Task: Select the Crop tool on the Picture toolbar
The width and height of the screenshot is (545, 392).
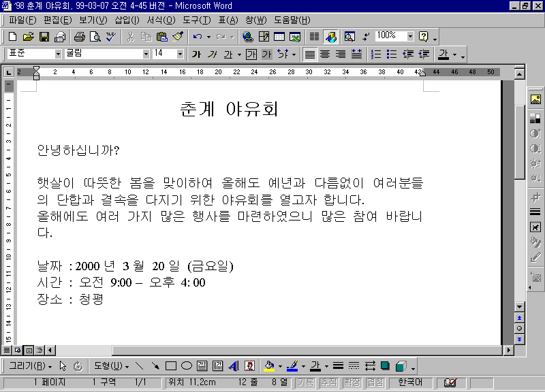Action: pyautogui.click(x=535, y=197)
